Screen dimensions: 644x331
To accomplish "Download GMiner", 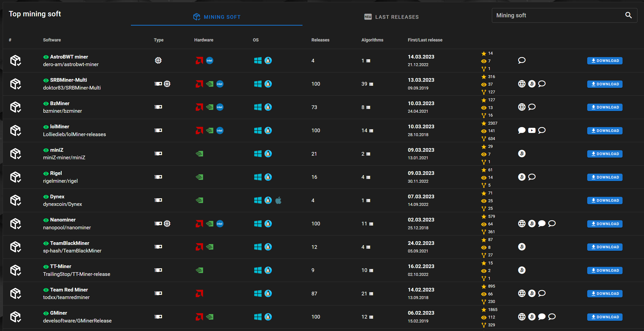I will [x=605, y=317].
